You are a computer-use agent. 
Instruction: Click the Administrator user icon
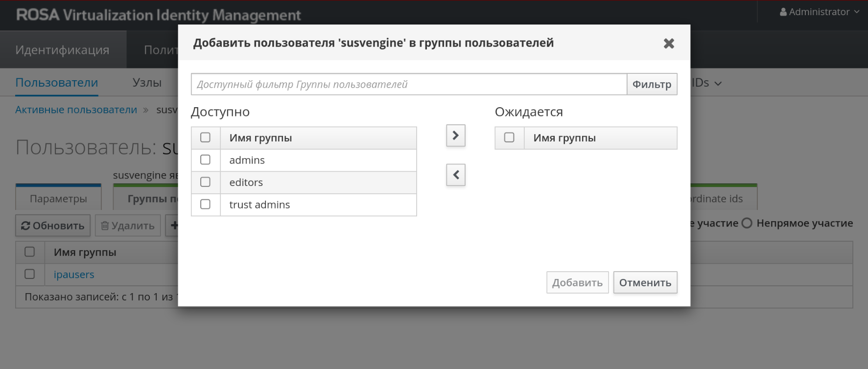coord(783,12)
